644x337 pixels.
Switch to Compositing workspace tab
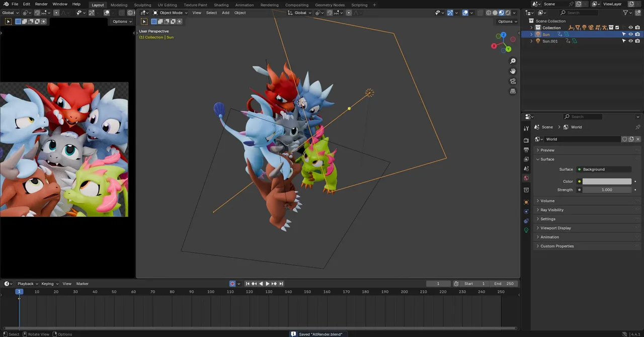297,5
